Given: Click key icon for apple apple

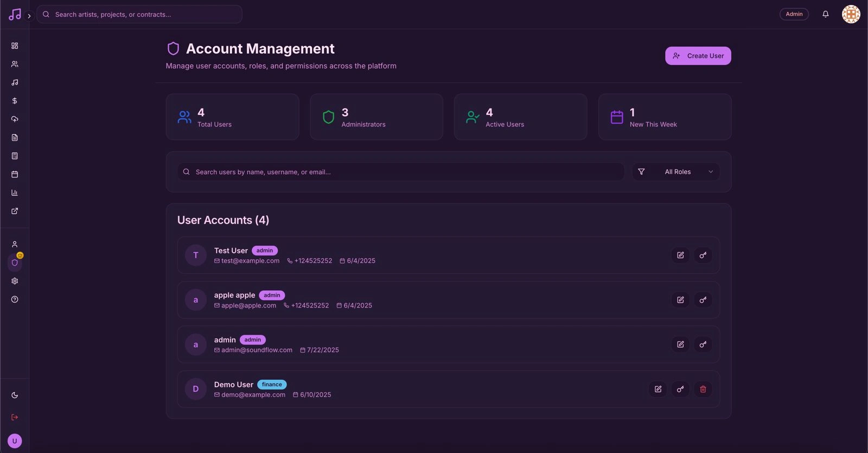Looking at the screenshot, I should (x=703, y=300).
